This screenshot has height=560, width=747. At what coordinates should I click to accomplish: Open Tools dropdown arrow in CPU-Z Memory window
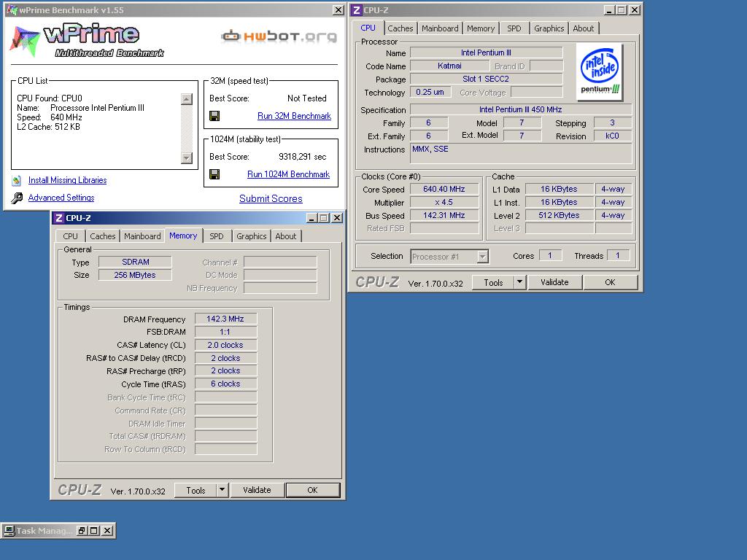222,490
